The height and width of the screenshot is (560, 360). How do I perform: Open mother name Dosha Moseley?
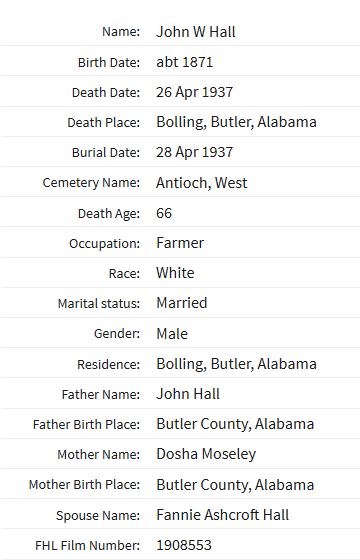point(206,454)
